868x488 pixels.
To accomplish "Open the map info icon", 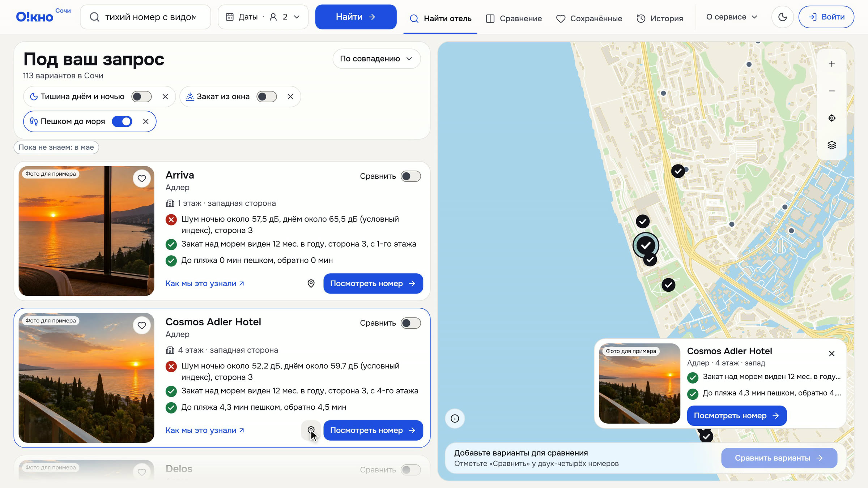I will coord(455,419).
